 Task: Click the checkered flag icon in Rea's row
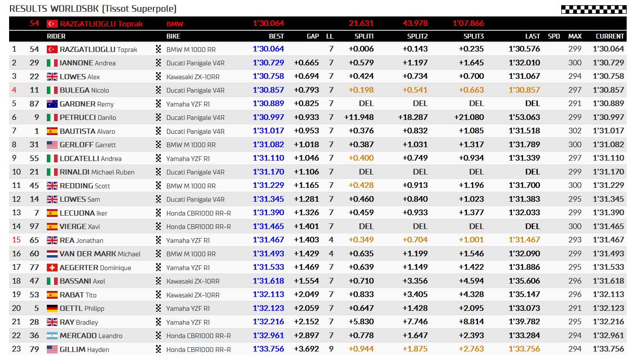tap(158, 240)
